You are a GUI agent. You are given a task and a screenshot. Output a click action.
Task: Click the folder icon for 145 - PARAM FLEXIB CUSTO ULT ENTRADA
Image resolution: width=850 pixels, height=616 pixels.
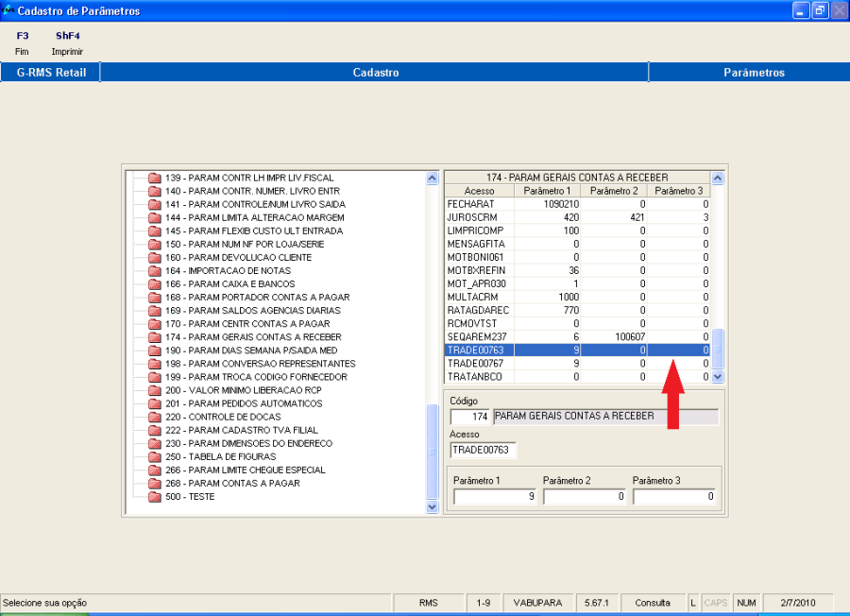pos(155,231)
